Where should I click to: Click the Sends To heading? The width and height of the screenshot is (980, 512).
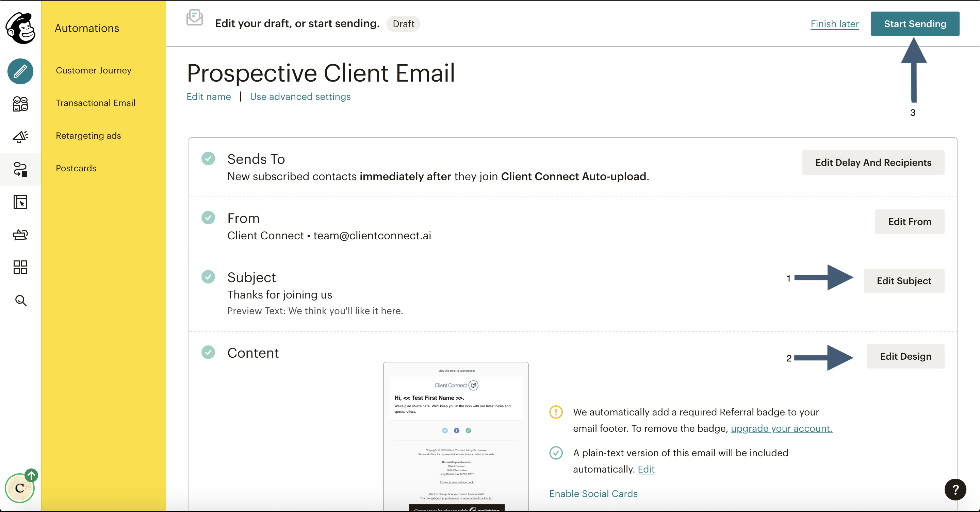pyautogui.click(x=256, y=159)
